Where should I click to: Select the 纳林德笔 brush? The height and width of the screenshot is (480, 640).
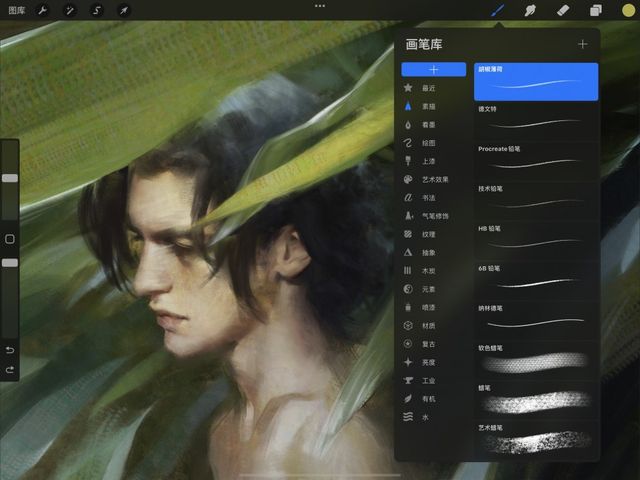536,320
